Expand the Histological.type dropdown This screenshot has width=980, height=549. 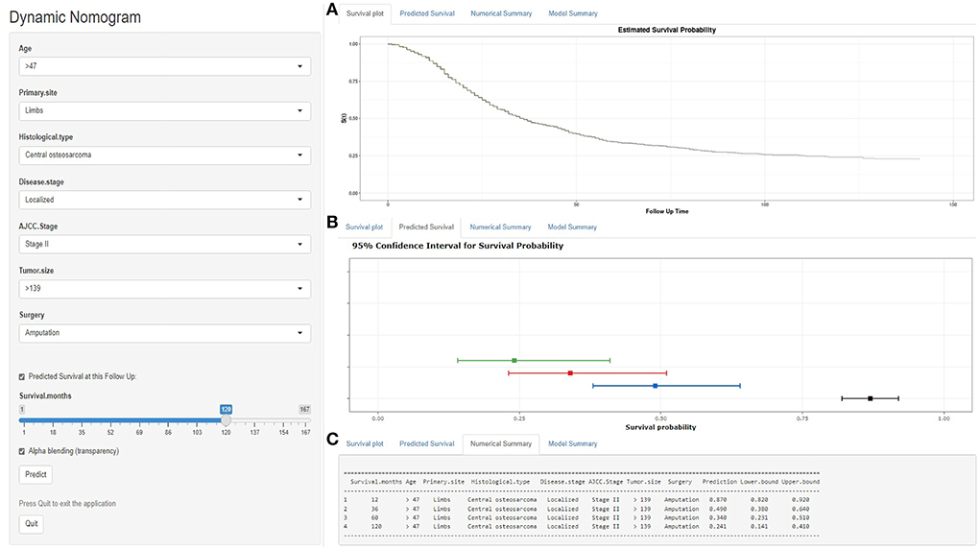tap(164, 155)
